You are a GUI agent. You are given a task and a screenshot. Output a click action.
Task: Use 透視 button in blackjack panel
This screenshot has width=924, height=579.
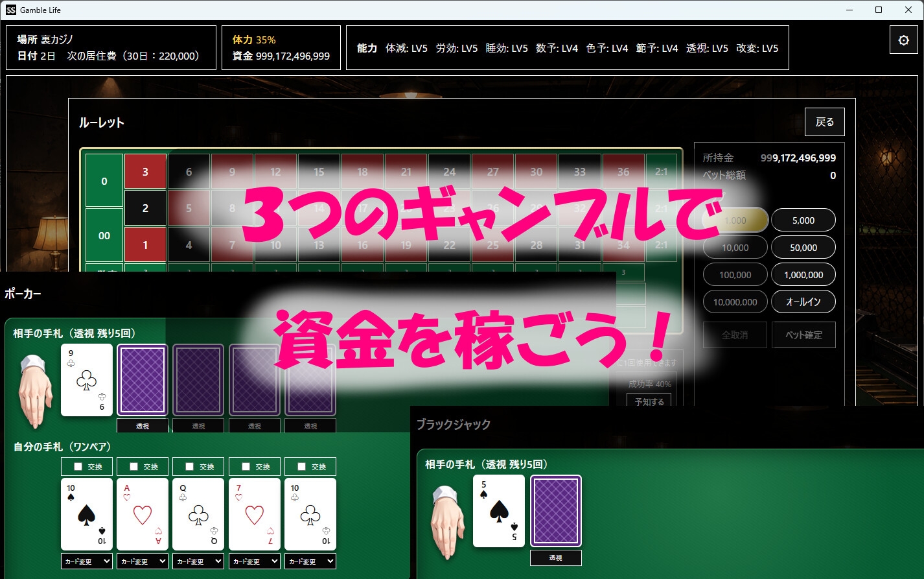coord(556,558)
